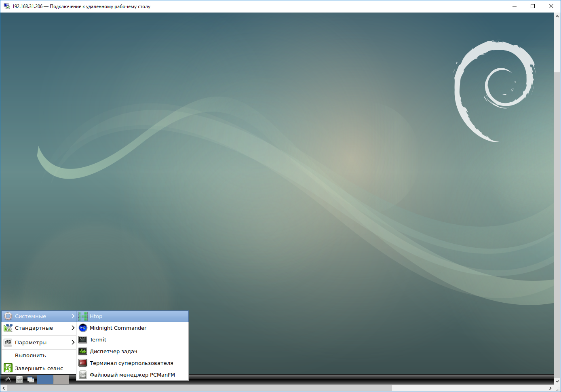Image resolution: width=561 pixels, height=392 pixels.
Task: Click the LXDE start menu button on panel
Action: [x=8, y=379]
